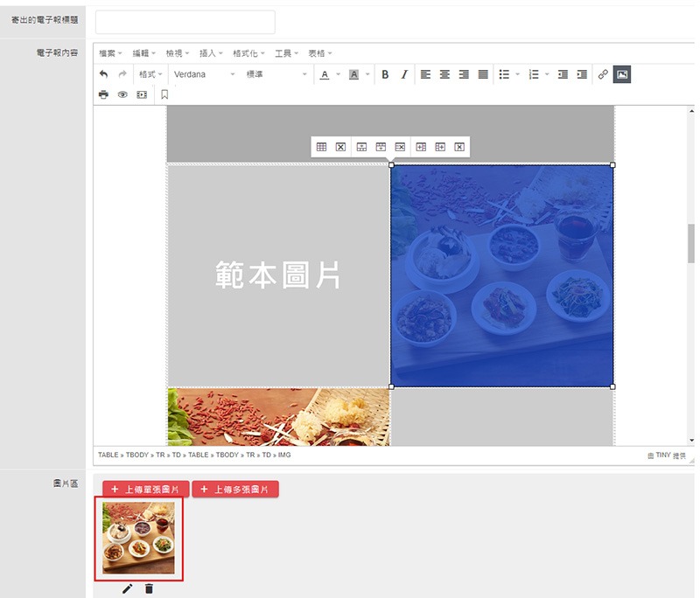Expand the bullet list style arrow

point(518,75)
